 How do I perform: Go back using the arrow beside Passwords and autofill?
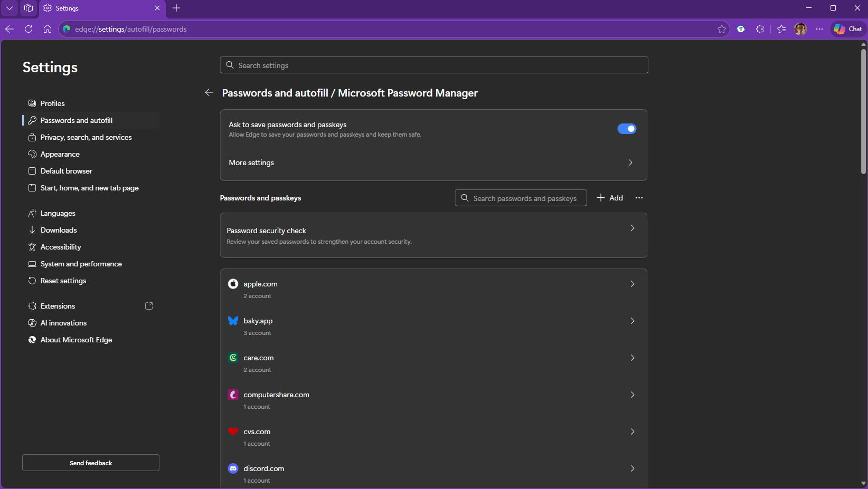[x=209, y=93]
